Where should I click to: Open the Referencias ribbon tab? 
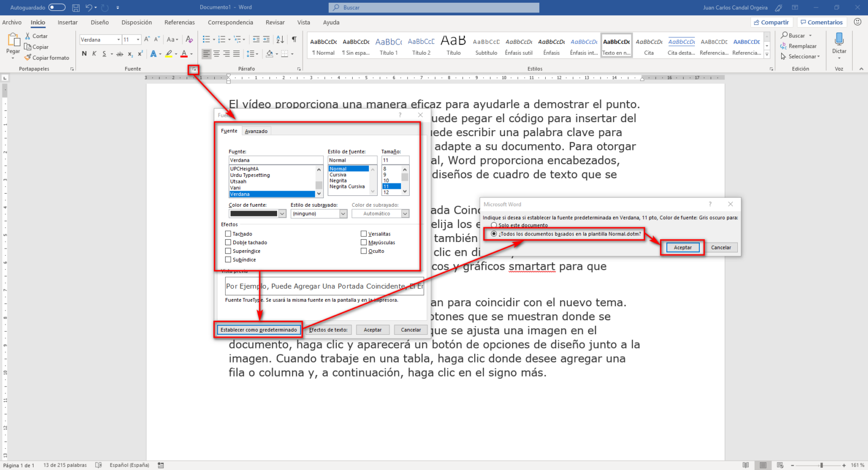point(180,22)
